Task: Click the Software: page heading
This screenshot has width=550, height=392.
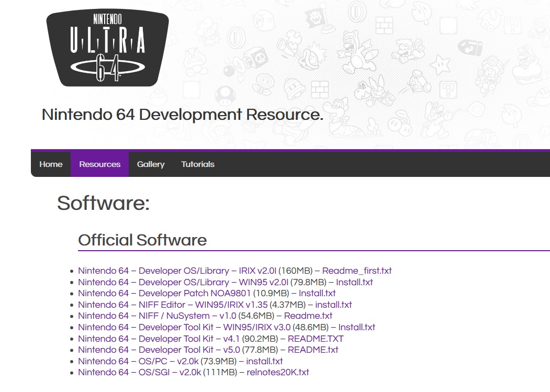Action: [x=104, y=203]
